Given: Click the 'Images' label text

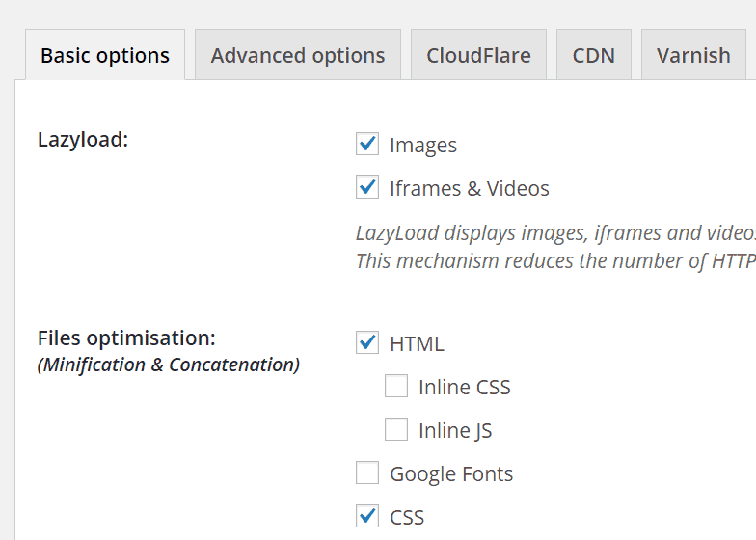Looking at the screenshot, I should pyautogui.click(x=423, y=146).
